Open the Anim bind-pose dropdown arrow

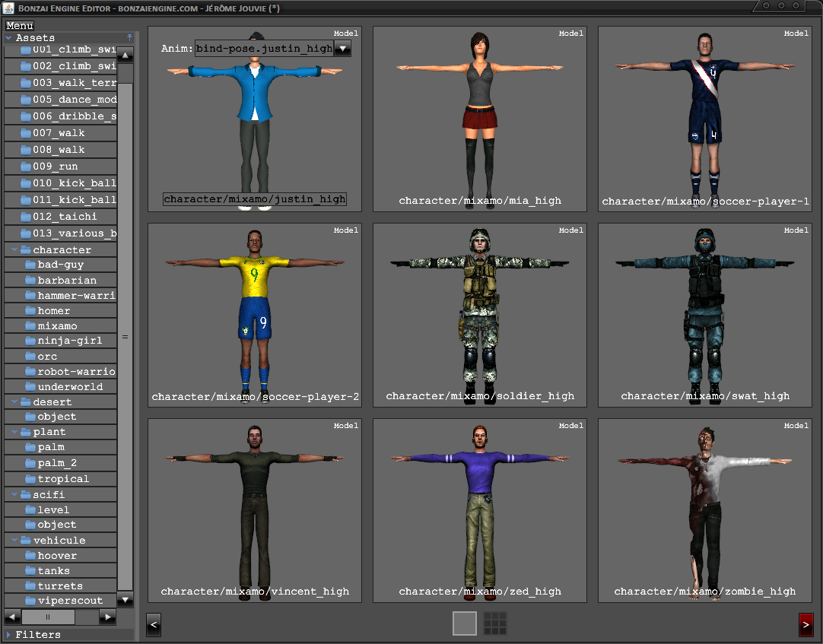(342, 49)
